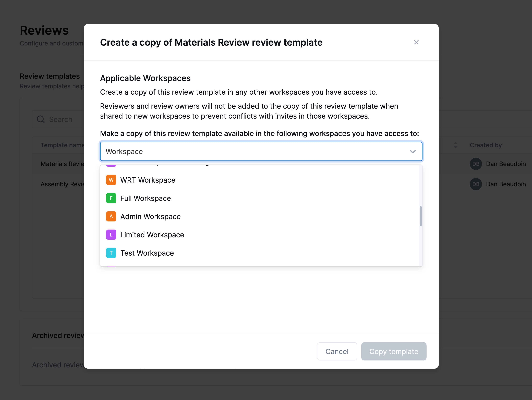This screenshot has height=400, width=532.
Task: Click the Template name column header
Action: coord(62,145)
